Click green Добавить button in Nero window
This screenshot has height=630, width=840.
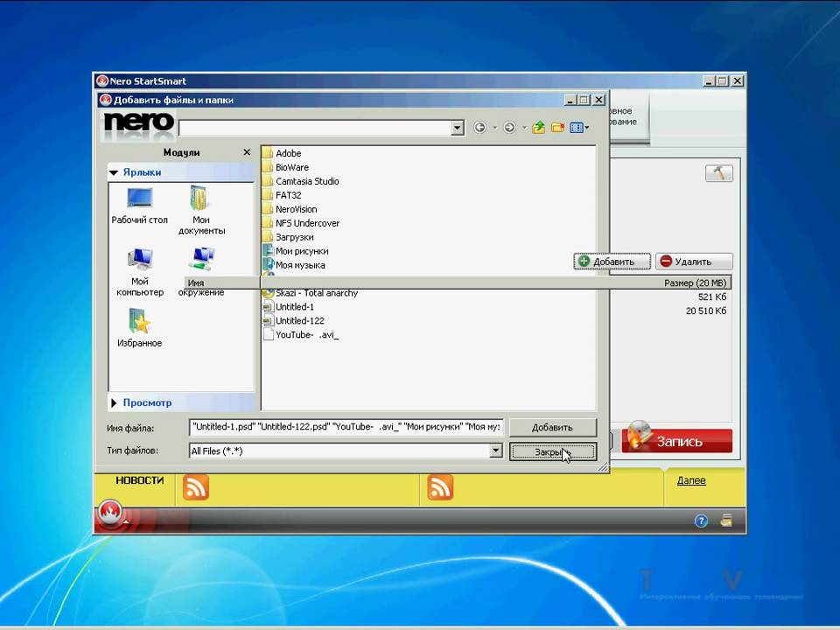point(612,262)
